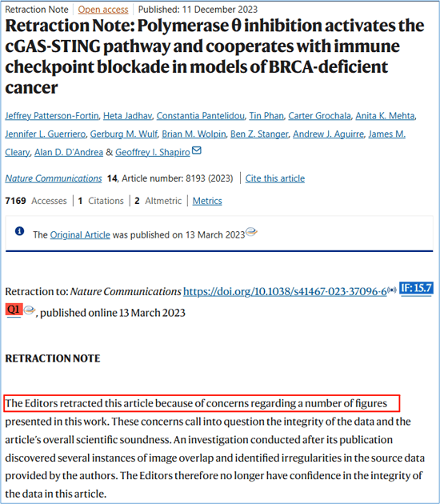Screen dimensions: 440x504
Task: Click the red-boxed retraction sentence
Action: click(x=202, y=403)
